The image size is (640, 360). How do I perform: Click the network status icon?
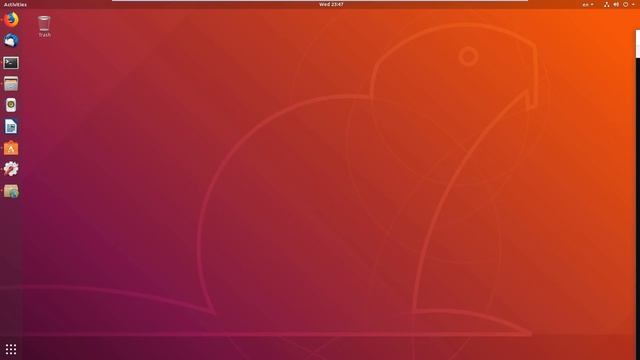(x=607, y=4)
